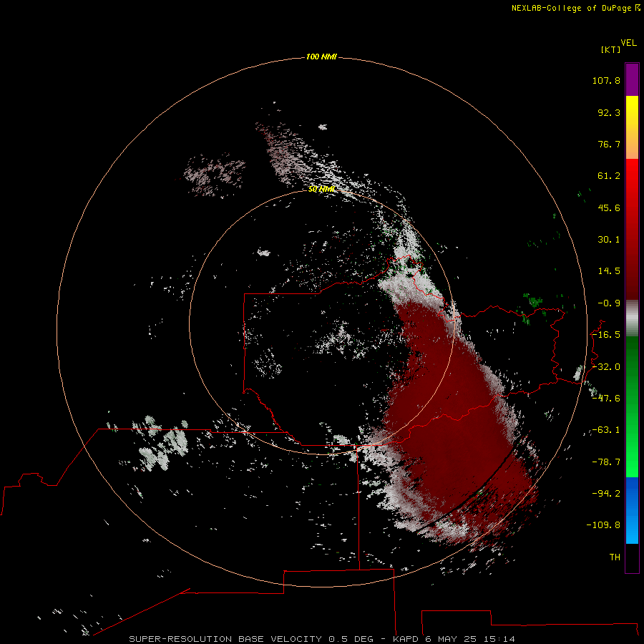Click the 61.2 scale value
This screenshot has width=644, height=644.
click(x=609, y=176)
